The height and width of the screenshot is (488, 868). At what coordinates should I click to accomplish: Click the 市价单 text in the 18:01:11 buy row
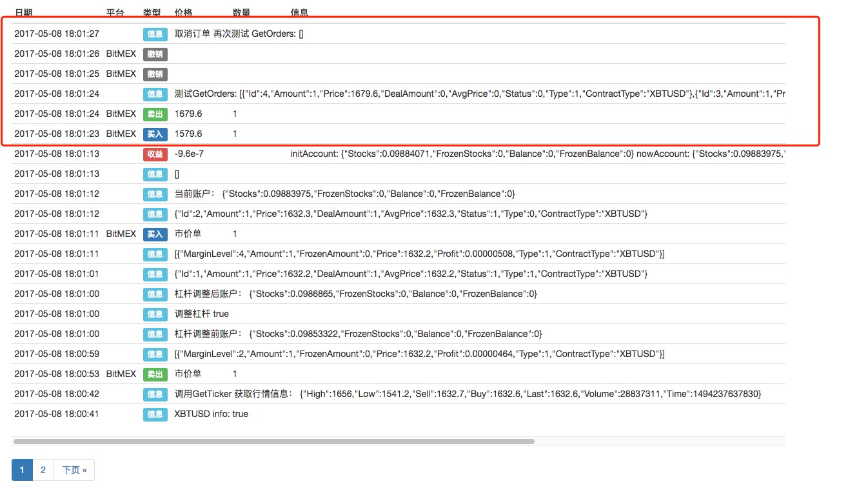188,234
